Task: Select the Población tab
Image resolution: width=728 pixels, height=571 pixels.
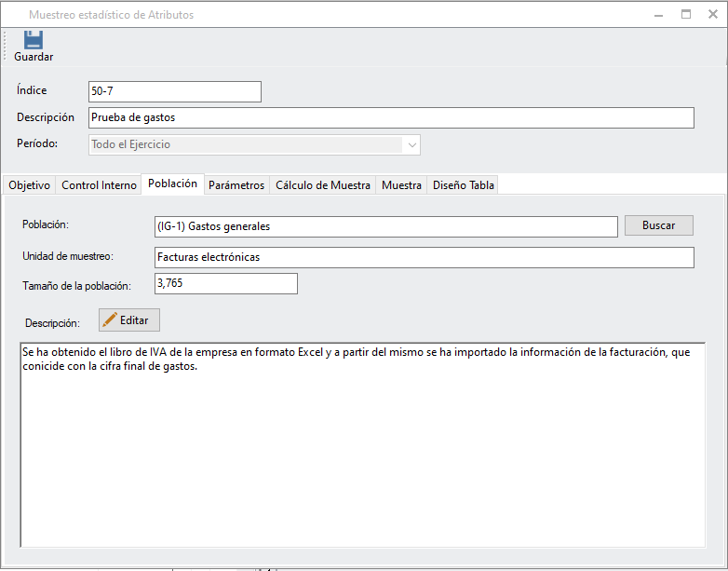Action: [x=172, y=184]
